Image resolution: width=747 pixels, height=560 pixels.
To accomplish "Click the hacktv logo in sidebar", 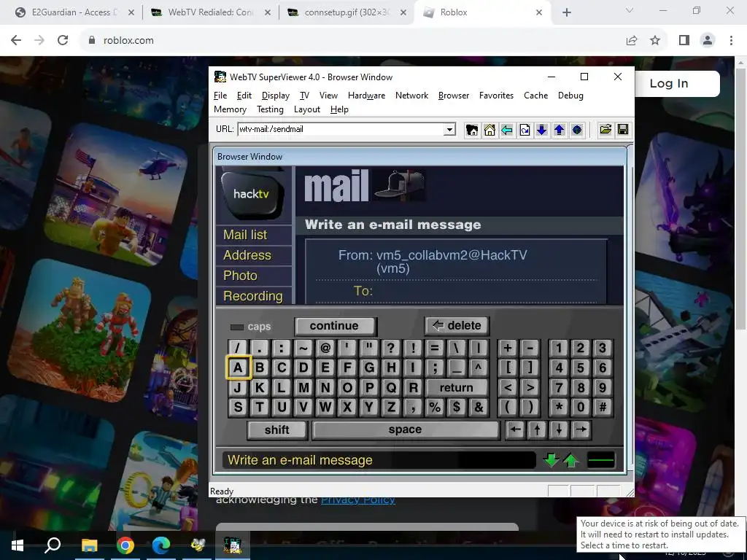I will coord(252,194).
